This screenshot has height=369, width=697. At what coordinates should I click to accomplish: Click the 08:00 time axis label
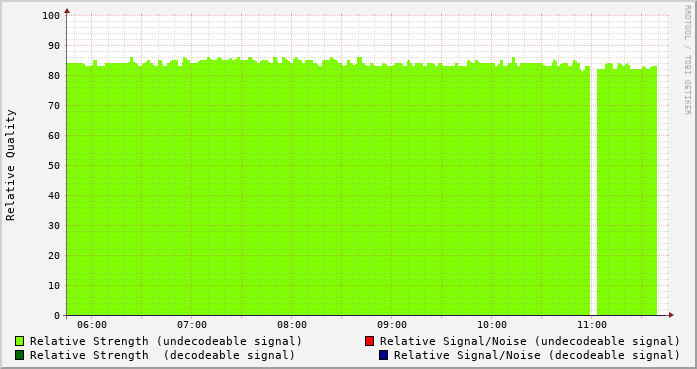[x=292, y=325]
